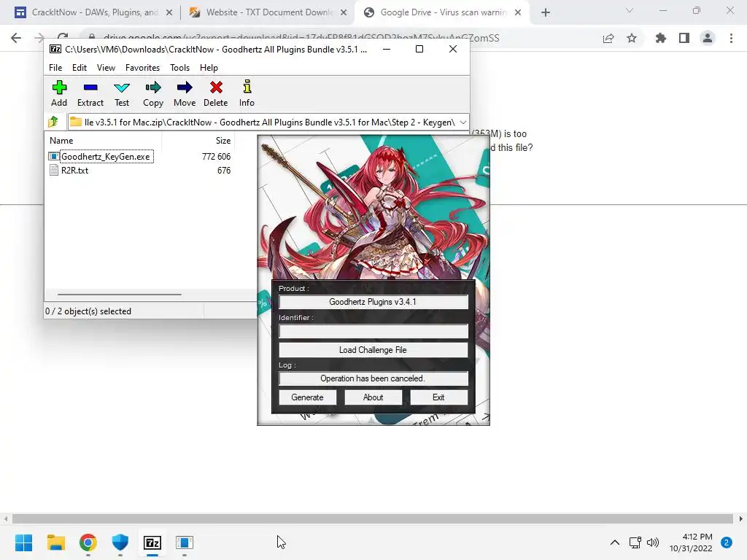Close the Website TXT Document tab
Viewport: 747px width, 560px height.
click(344, 13)
